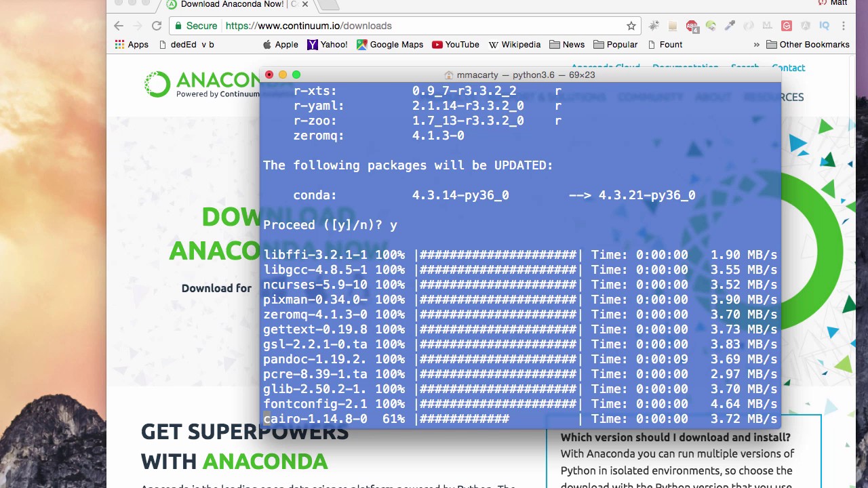The height and width of the screenshot is (488, 868).
Task: Click the cairo-1.14.8-0 progress bar
Action: coord(498,419)
